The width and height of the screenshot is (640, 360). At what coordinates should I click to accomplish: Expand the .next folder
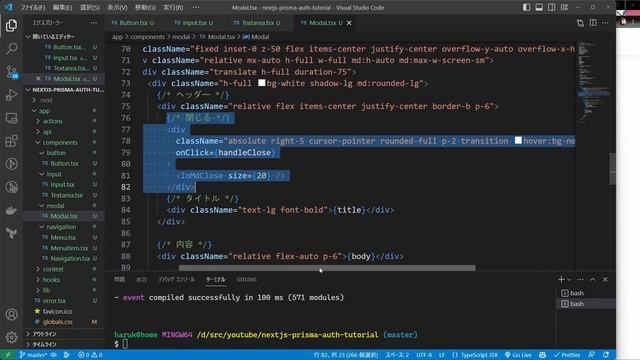coord(63,100)
